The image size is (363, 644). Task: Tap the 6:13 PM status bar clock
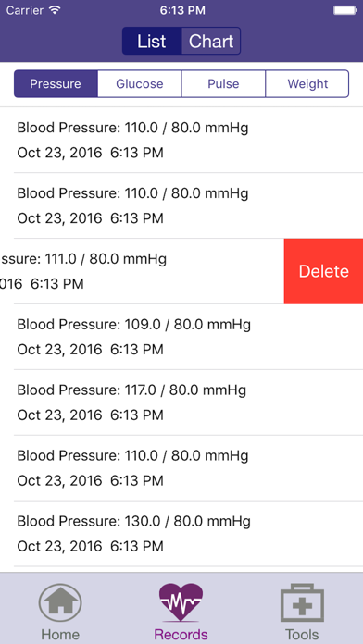pyautogui.click(x=182, y=11)
